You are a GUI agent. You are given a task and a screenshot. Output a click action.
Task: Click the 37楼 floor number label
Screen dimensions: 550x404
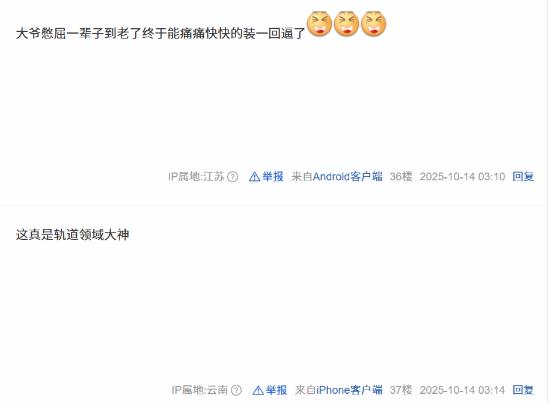pos(401,390)
